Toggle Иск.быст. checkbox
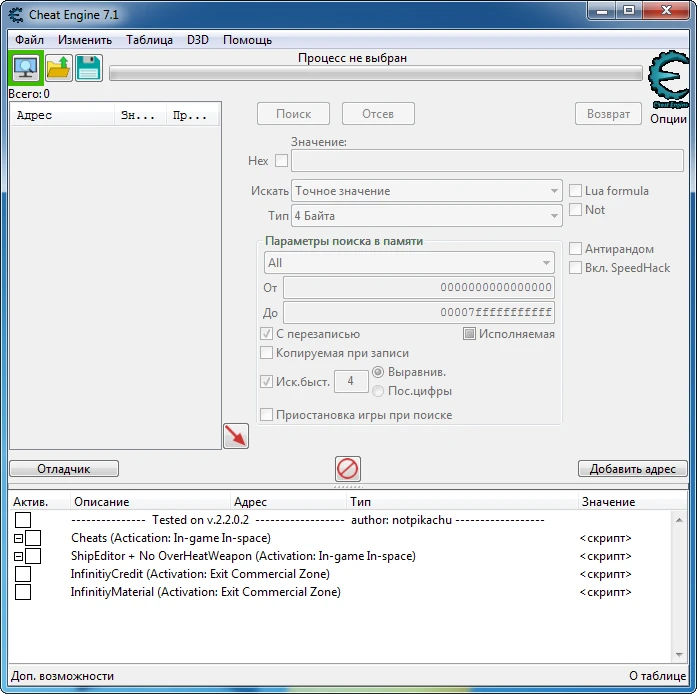697x694 pixels. [266, 381]
